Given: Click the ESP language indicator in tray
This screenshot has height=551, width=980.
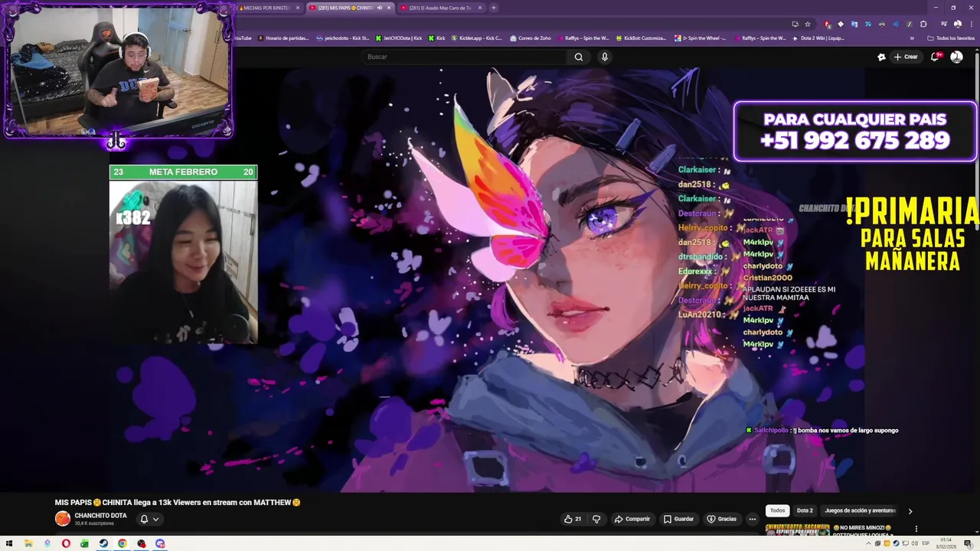Looking at the screenshot, I should point(926,543).
